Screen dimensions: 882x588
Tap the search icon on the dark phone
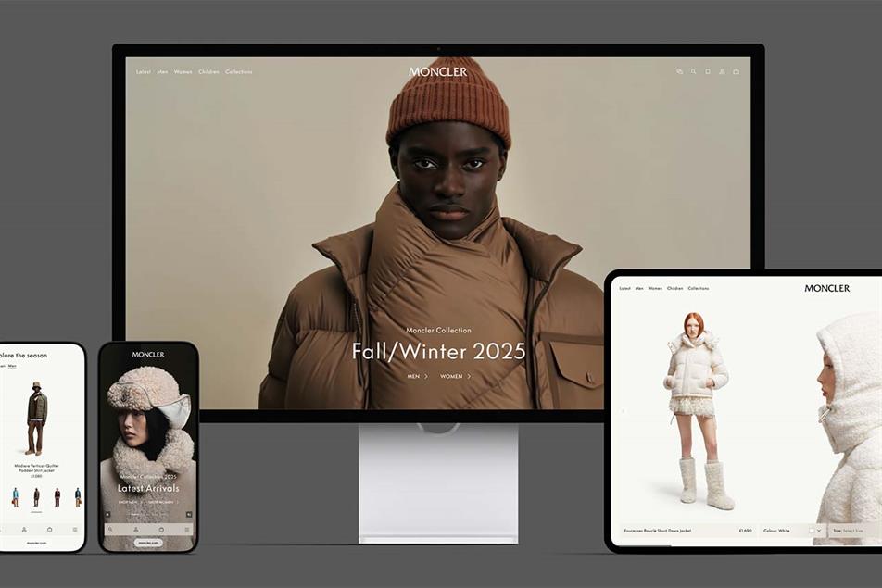(110, 529)
